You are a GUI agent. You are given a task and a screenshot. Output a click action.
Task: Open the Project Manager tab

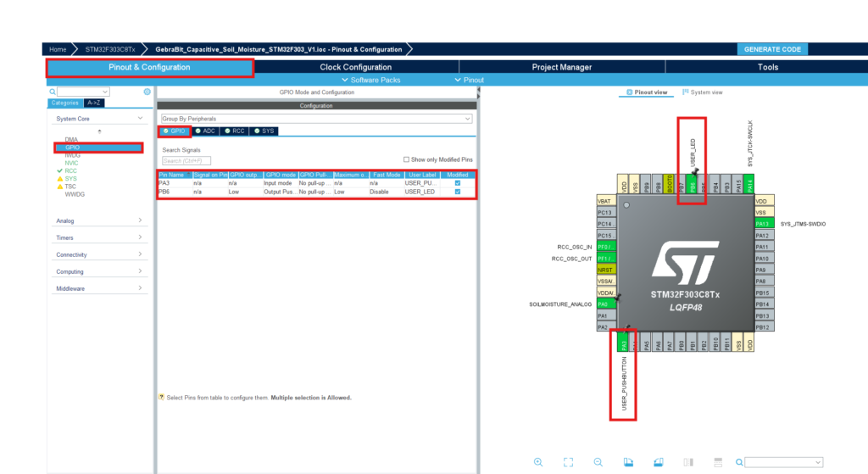tap(562, 67)
